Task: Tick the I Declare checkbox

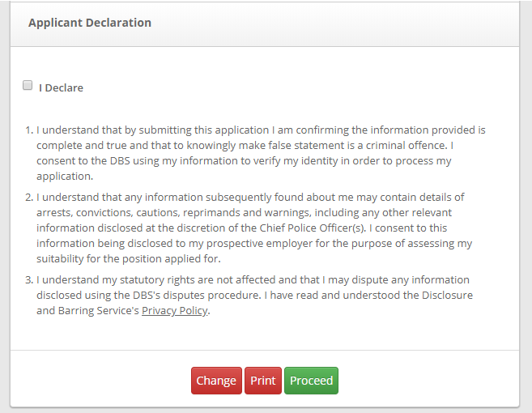Action: 28,85
